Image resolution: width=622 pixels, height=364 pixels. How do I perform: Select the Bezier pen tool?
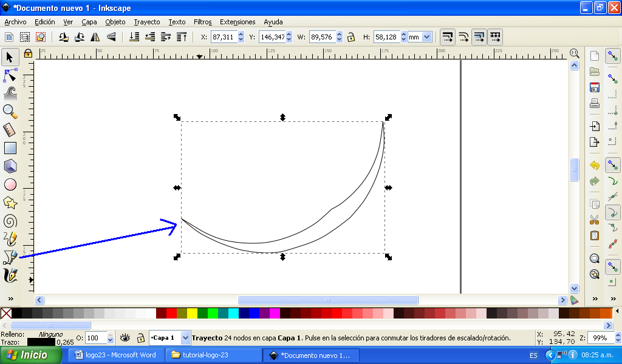(10, 257)
